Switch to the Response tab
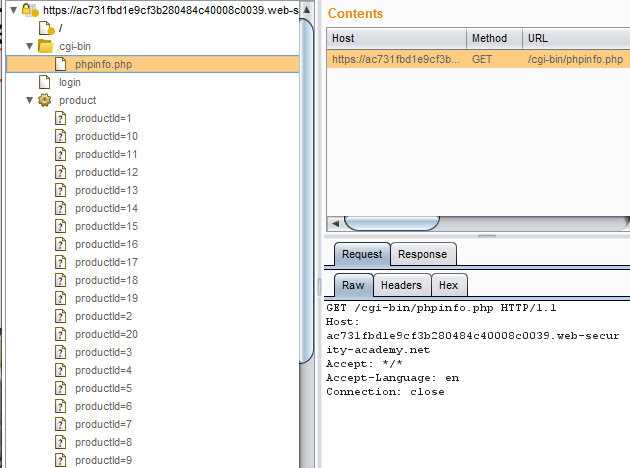 (423, 254)
